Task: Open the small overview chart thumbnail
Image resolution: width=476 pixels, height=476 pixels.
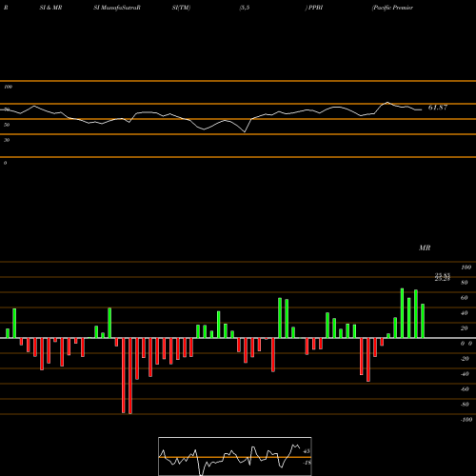Action: (x=235, y=456)
